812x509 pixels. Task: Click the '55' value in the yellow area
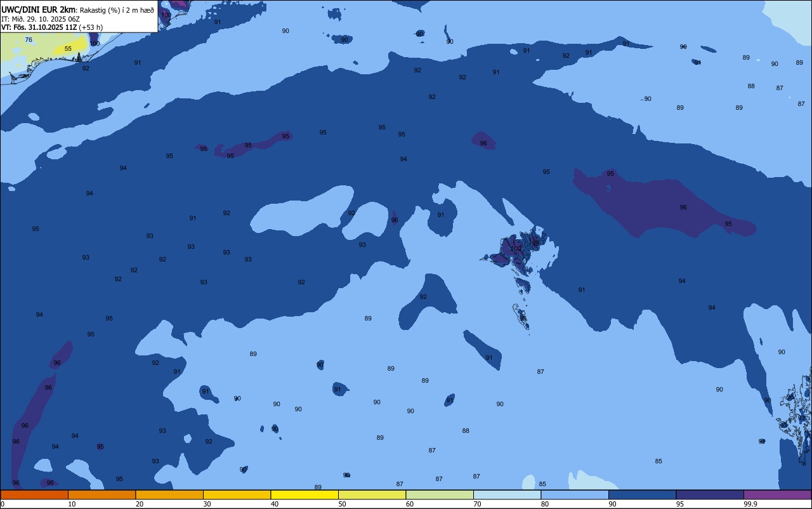click(x=68, y=49)
